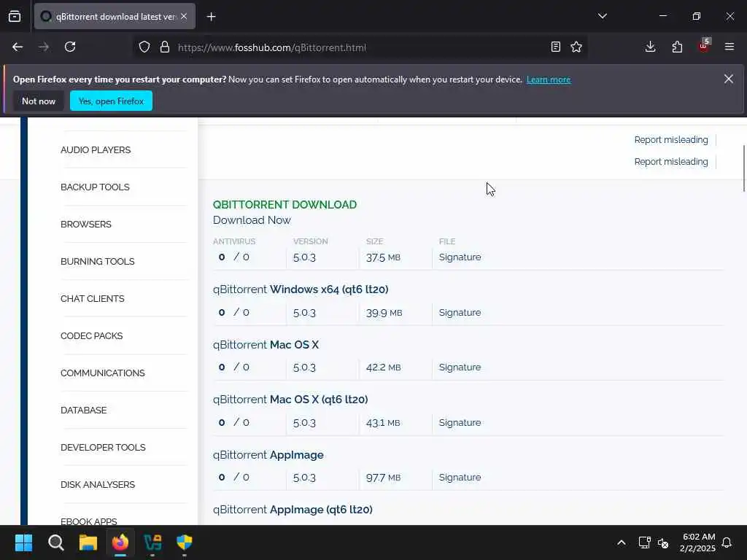The image size is (747, 560).
Task: Click second Report misleading link
Action: (671, 161)
